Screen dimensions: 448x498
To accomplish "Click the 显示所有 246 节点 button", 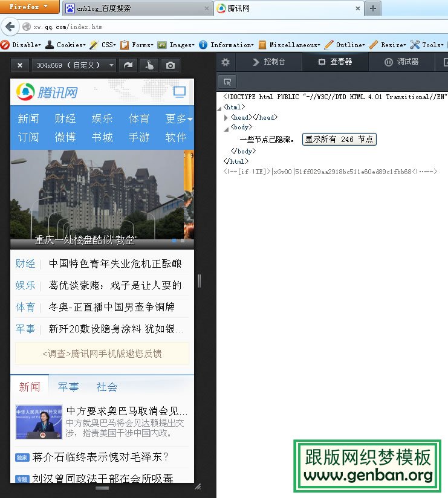I will (339, 139).
